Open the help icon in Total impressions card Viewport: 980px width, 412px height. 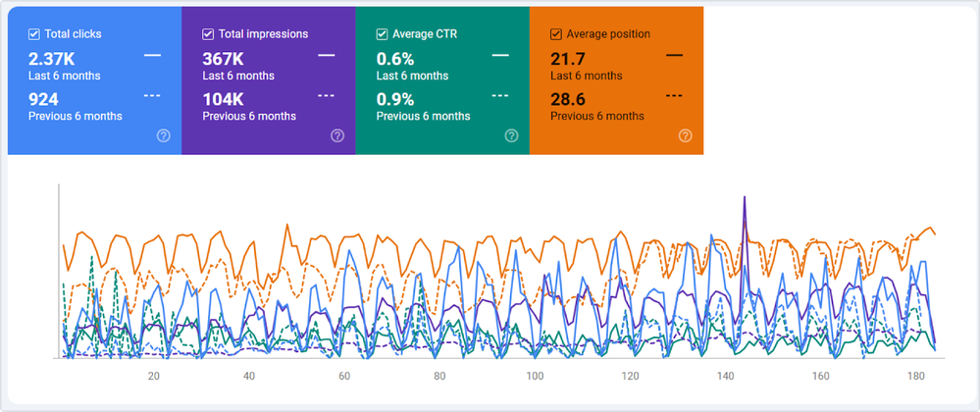(x=337, y=136)
